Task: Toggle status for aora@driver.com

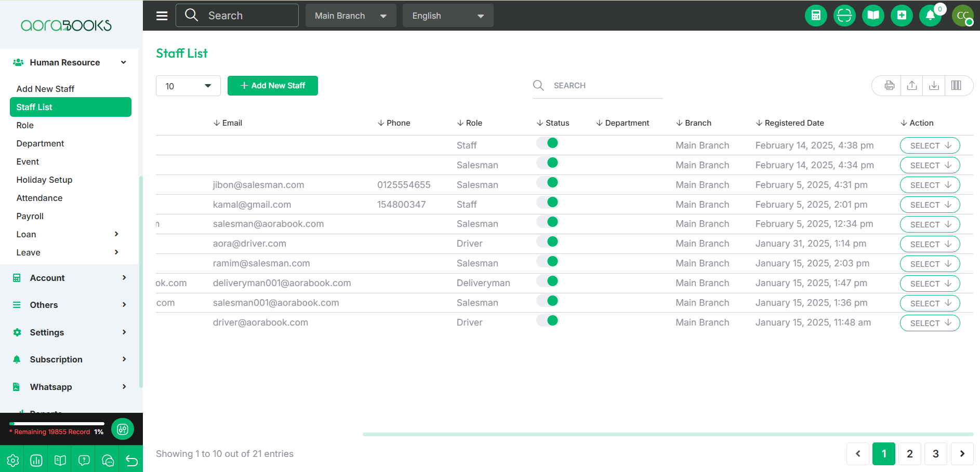Action: click(548, 242)
